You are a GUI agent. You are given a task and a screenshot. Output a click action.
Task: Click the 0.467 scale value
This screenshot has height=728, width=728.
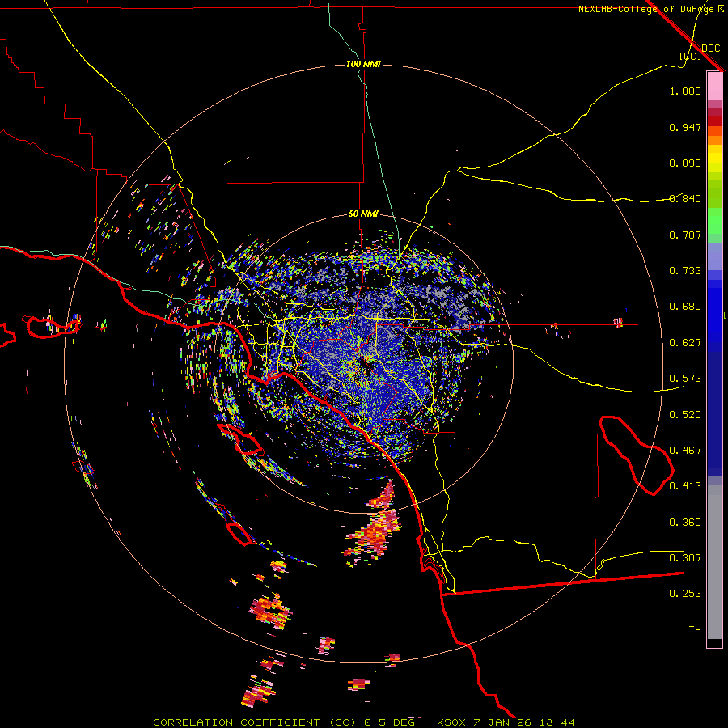(x=685, y=451)
